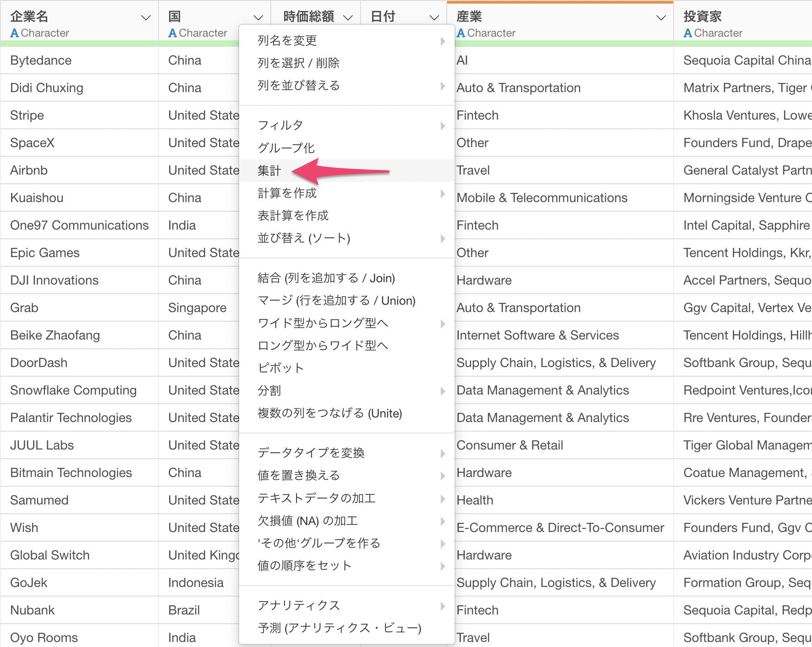This screenshot has height=647, width=812.
Task: Expand the 分割 submenu
Action: [x=347, y=391]
